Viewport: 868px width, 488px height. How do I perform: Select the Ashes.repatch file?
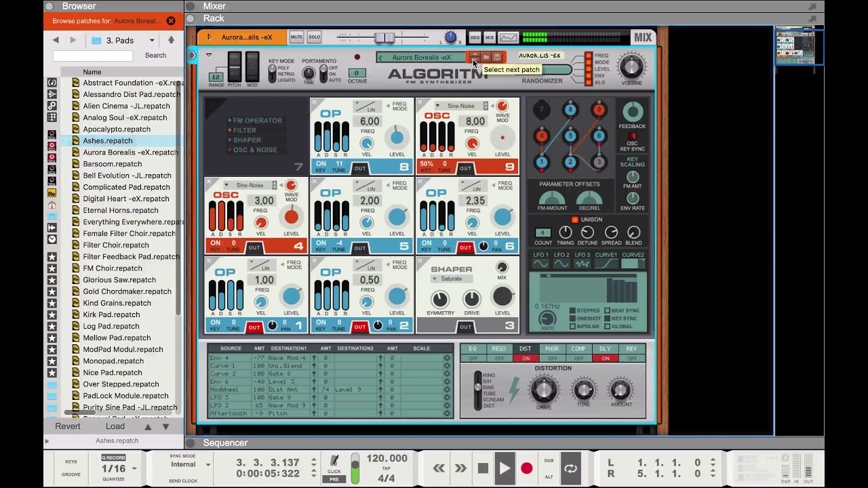[108, 141]
